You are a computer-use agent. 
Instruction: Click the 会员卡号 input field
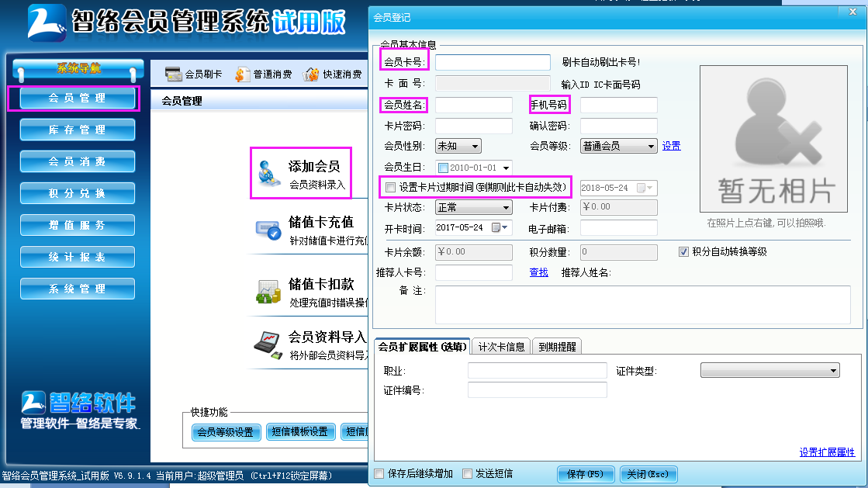pyautogui.click(x=493, y=62)
